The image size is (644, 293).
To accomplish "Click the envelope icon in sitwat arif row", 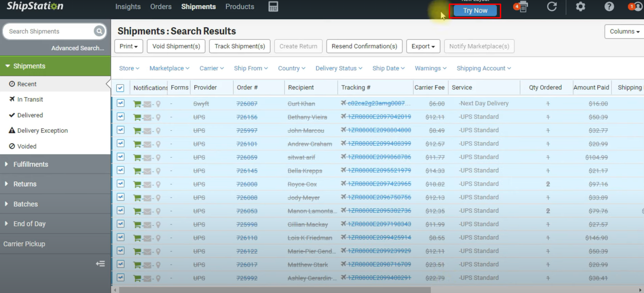I will click(147, 158).
